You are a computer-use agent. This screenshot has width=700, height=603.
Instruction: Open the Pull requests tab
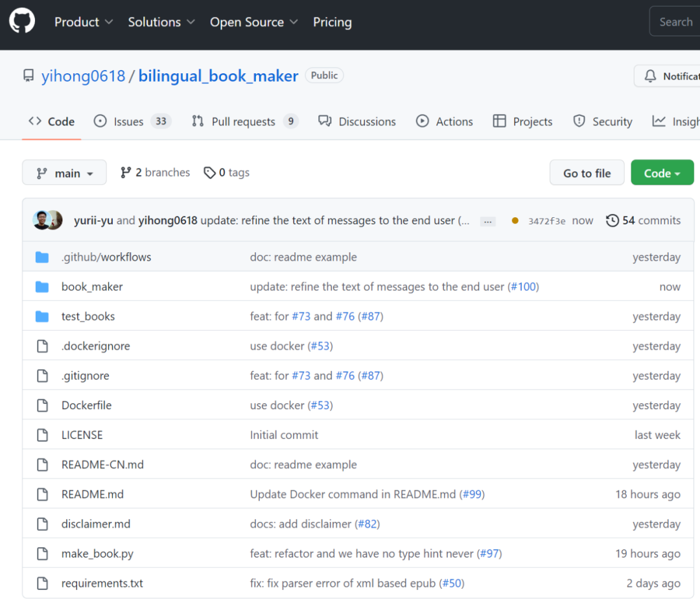click(x=244, y=121)
